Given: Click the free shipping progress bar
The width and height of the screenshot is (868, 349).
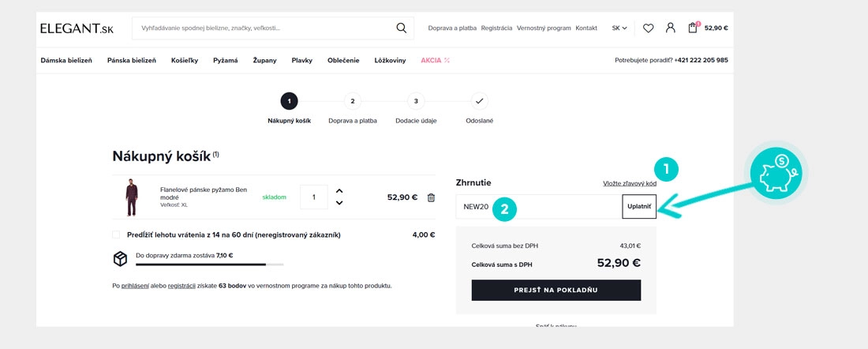Looking at the screenshot, I should pos(209,265).
